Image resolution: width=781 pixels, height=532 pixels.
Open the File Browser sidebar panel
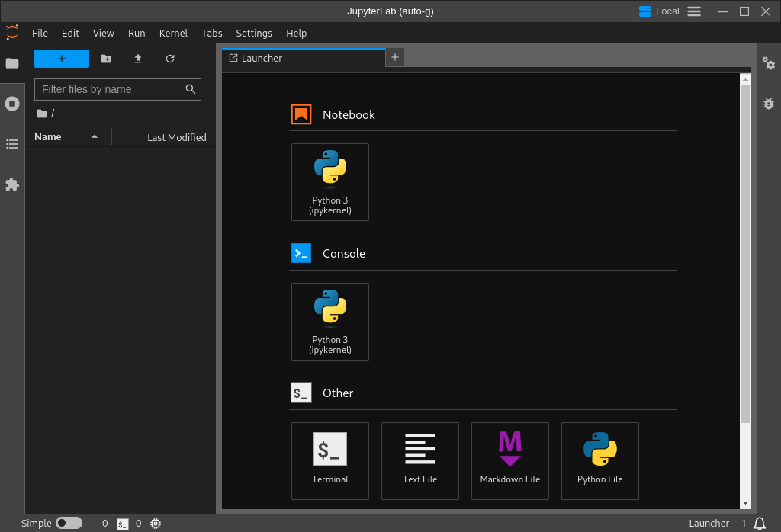click(x=12, y=63)
